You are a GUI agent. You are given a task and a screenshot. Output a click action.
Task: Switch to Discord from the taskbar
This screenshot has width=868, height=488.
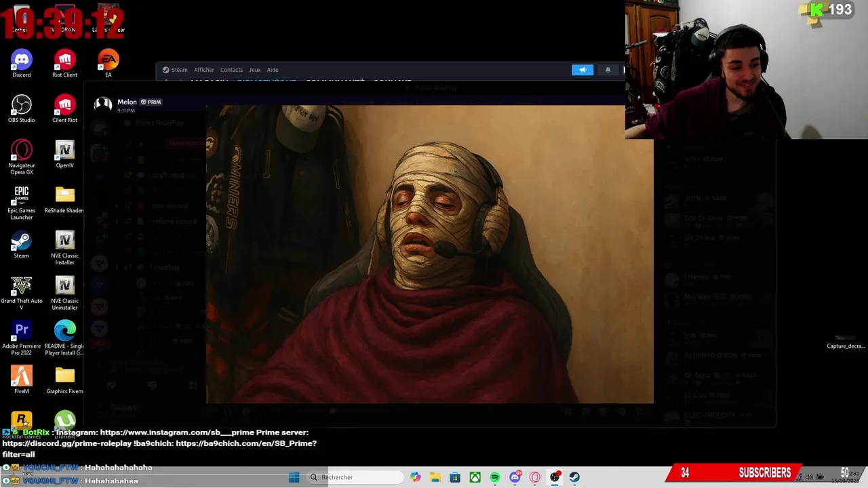pyautogui.click(x=515, y=477)
